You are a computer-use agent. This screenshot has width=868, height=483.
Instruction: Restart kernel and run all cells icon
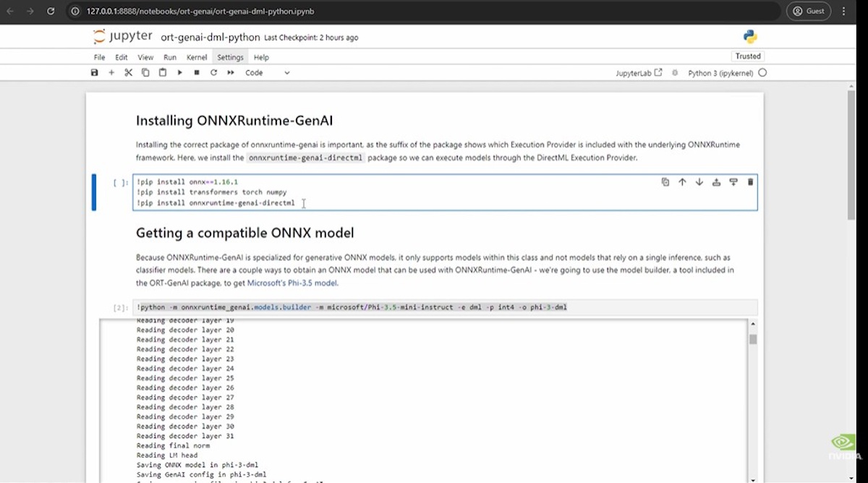231,72
